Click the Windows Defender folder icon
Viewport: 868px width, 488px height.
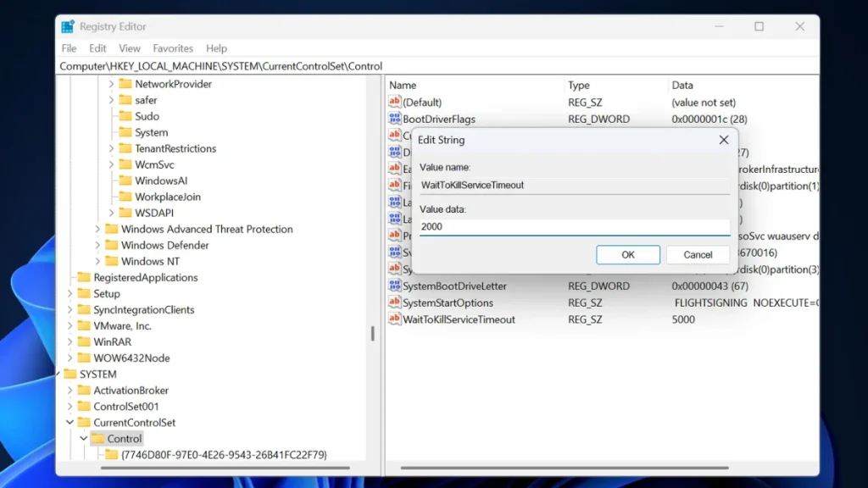point(112,245)
